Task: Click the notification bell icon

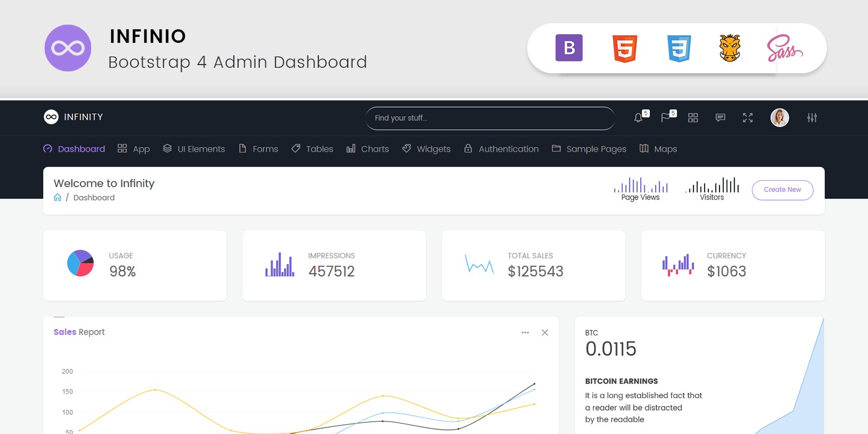Action: click(x=639, y=118)
